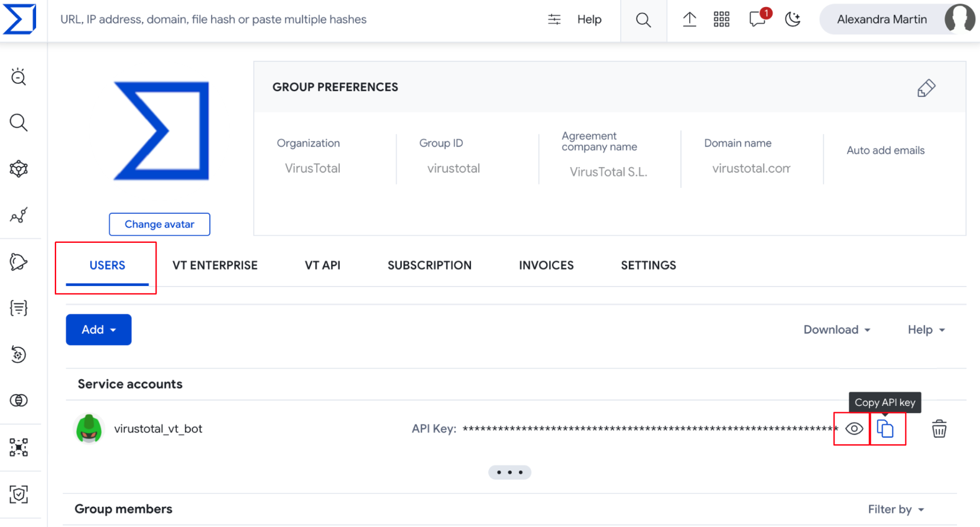
Task: Open the cube network sidebar icon
Action: tap(19, 169)
